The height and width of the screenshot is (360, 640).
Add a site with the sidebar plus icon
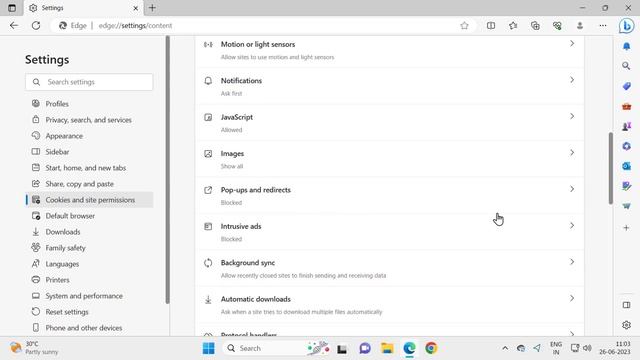(x=626, y=228)
